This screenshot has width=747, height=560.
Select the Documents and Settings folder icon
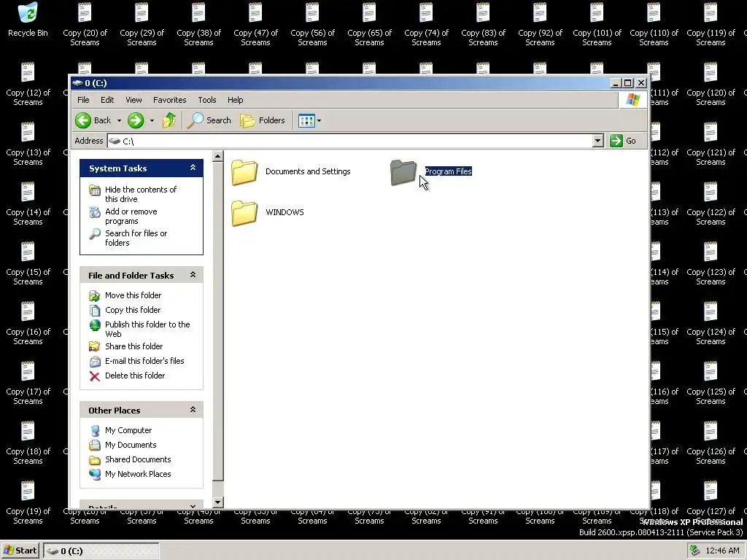tap(244, 172)
